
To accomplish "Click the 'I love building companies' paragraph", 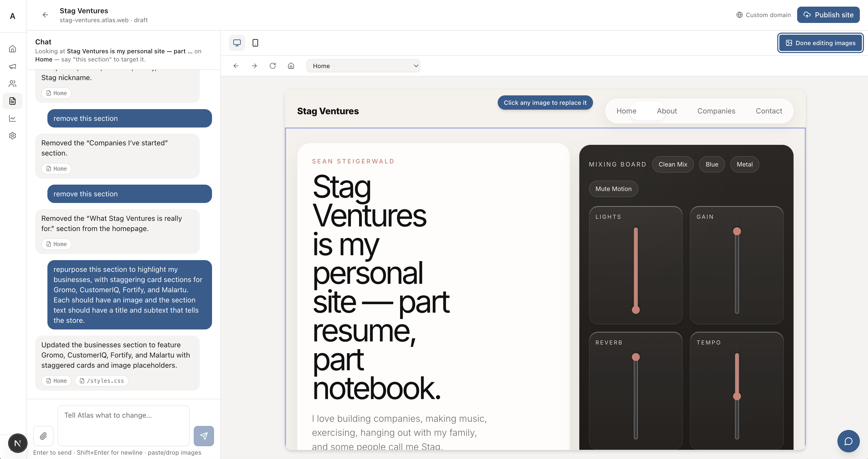I will 399,432.
